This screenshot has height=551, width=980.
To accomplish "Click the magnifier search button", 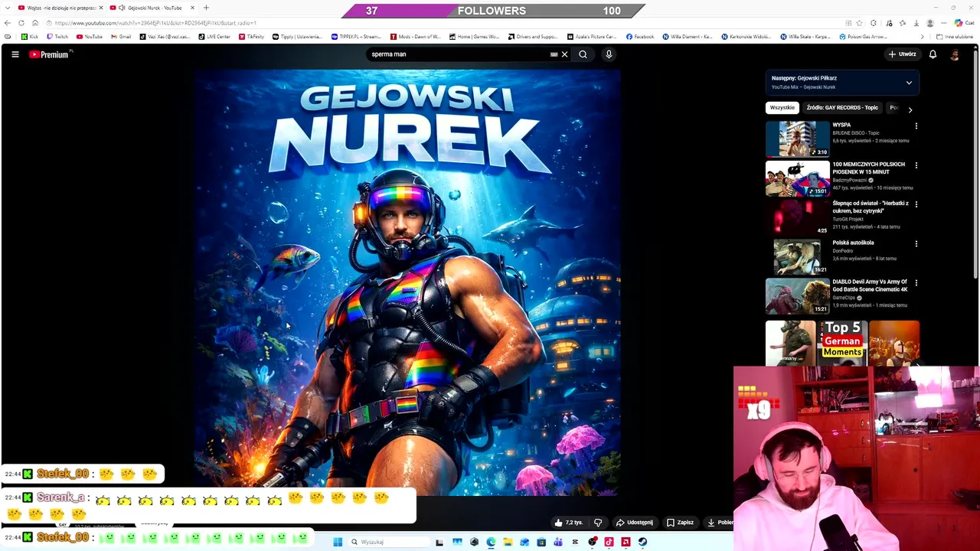I will 583,54.
